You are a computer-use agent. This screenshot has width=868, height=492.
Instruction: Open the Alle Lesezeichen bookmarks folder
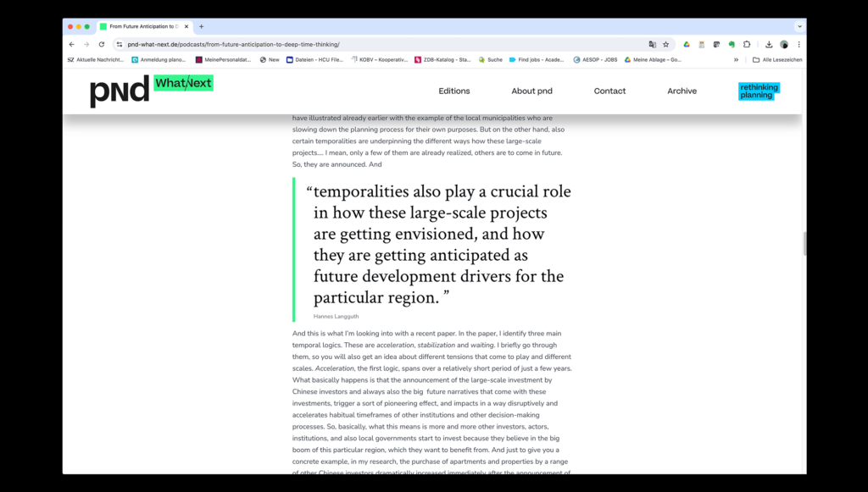coord(777,60)
